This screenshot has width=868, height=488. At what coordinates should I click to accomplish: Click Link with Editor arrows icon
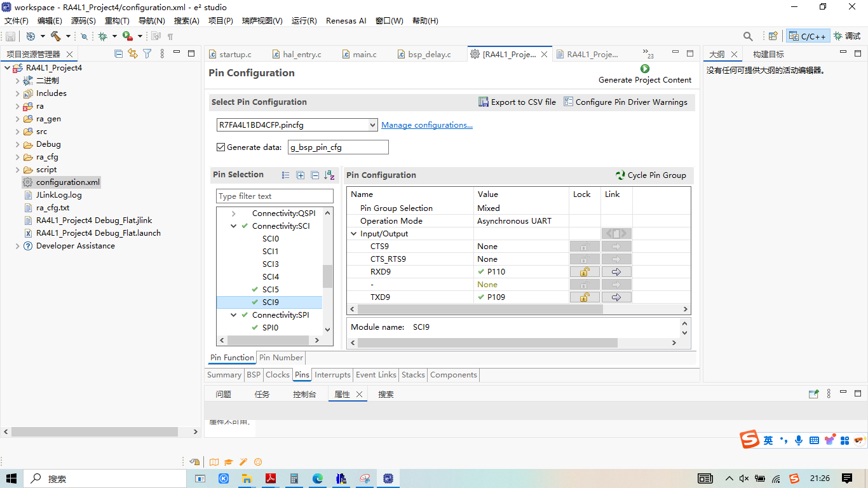click(x=132, y=54)
